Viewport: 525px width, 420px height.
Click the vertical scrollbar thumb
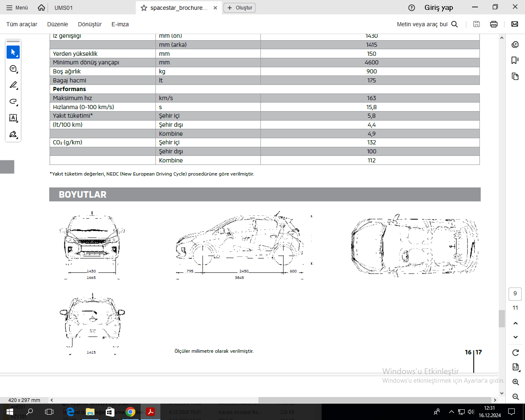pyautogui.click(x=502, y=319)
